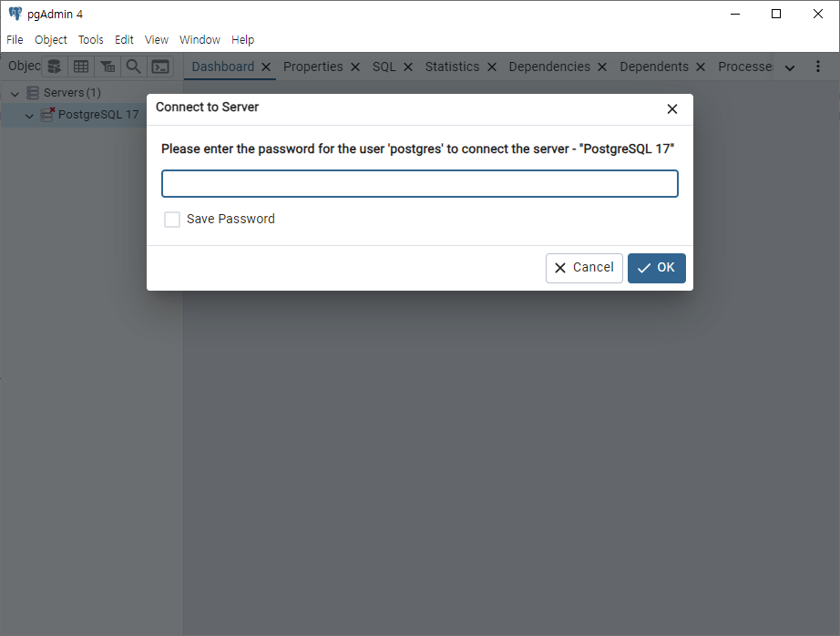Minimize the pgAdmin 4 window
The image size is (840, 636).
coord(735,14)
